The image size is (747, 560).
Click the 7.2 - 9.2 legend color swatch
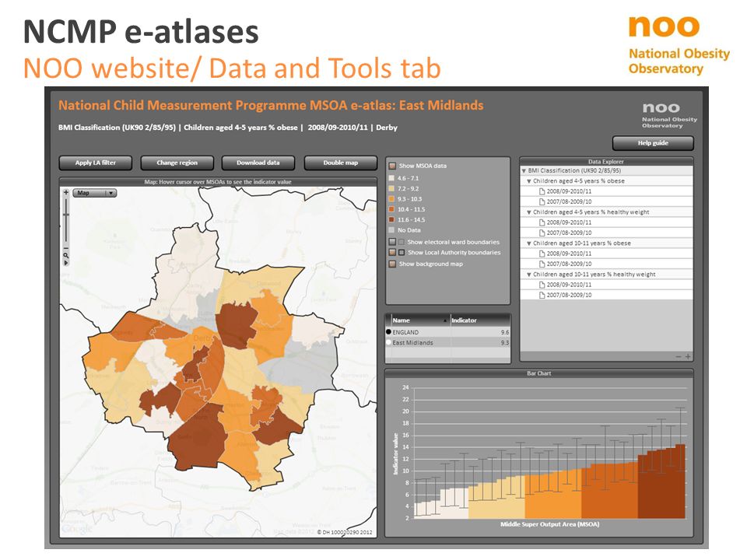pyautogui.click(x=391, y=188)
